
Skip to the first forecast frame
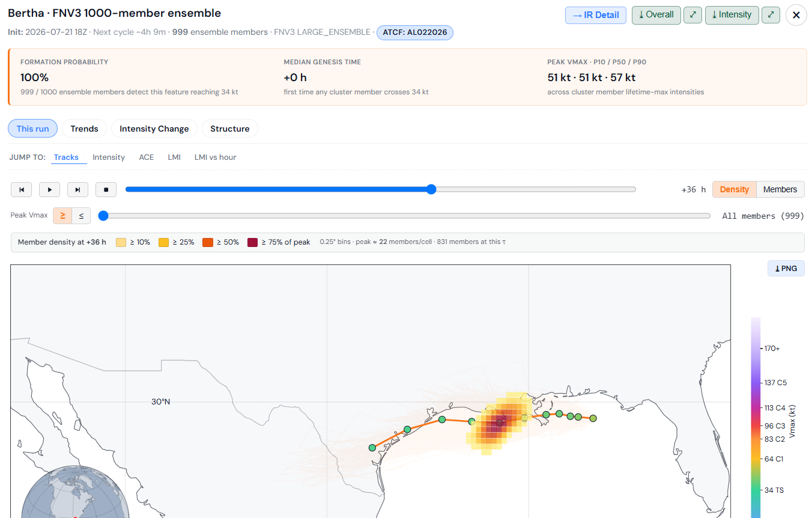point(22,189)
